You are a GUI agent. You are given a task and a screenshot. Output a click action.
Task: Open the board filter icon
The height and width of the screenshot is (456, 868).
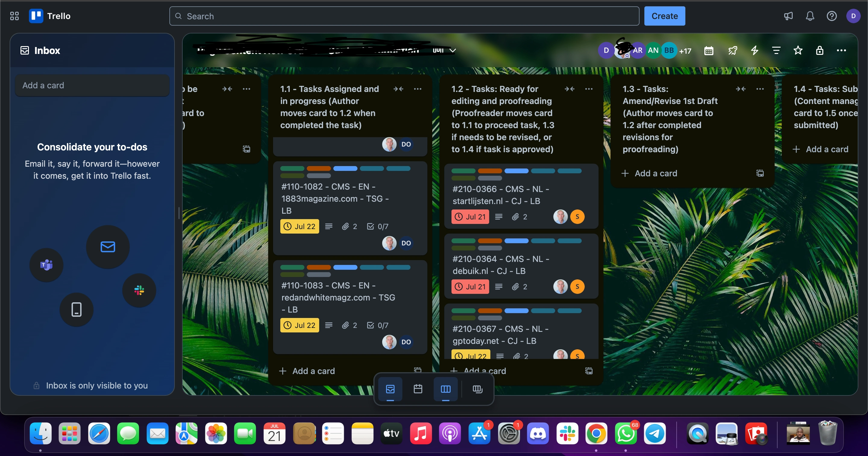point(776,51)
